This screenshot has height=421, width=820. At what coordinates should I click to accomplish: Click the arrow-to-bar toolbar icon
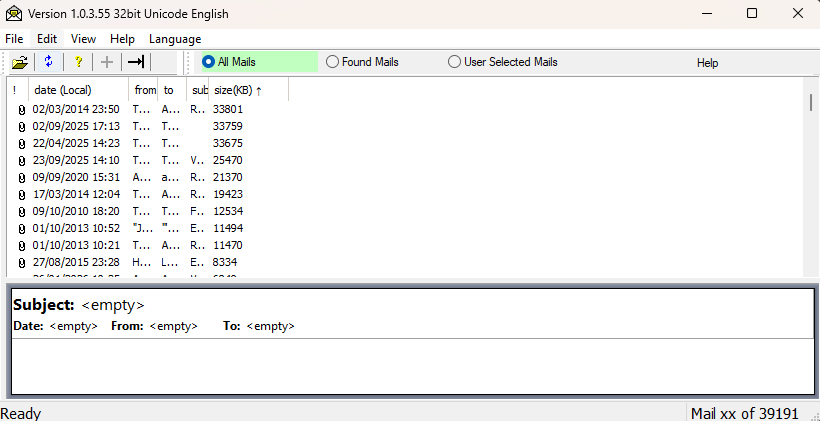pos(136,62)
